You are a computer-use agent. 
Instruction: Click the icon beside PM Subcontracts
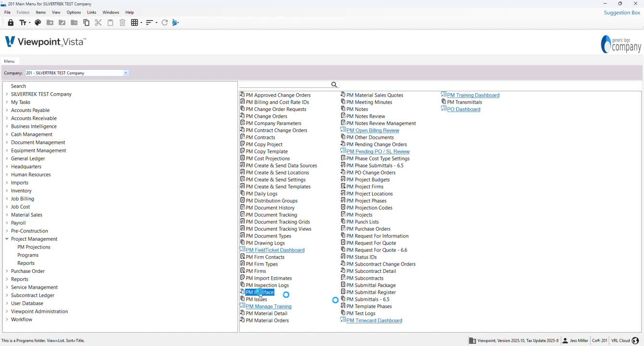pos(343,278)
